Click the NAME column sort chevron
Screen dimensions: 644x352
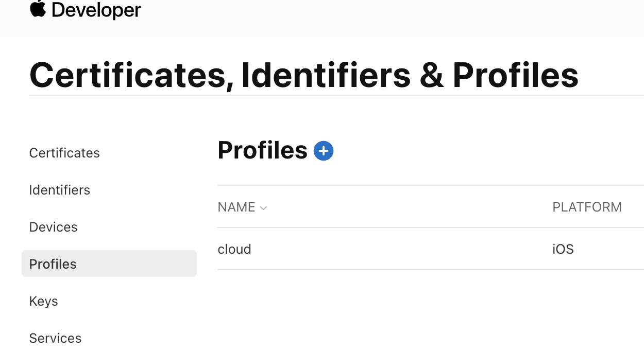coord(263,208)
